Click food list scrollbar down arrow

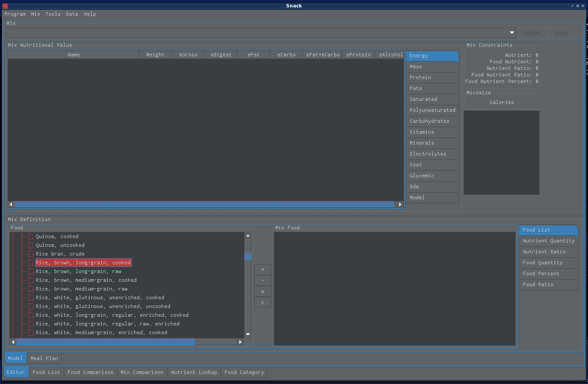click(x=248, y=334)
